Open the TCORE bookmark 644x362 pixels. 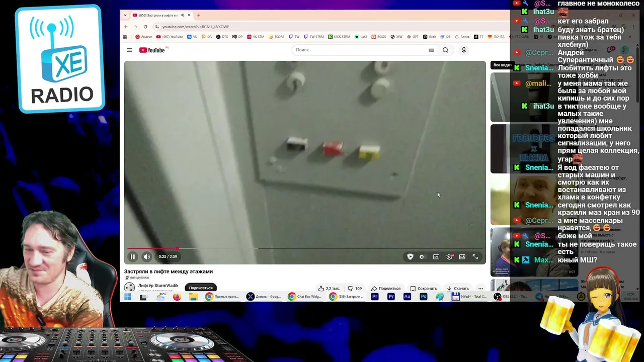point(277,37)
